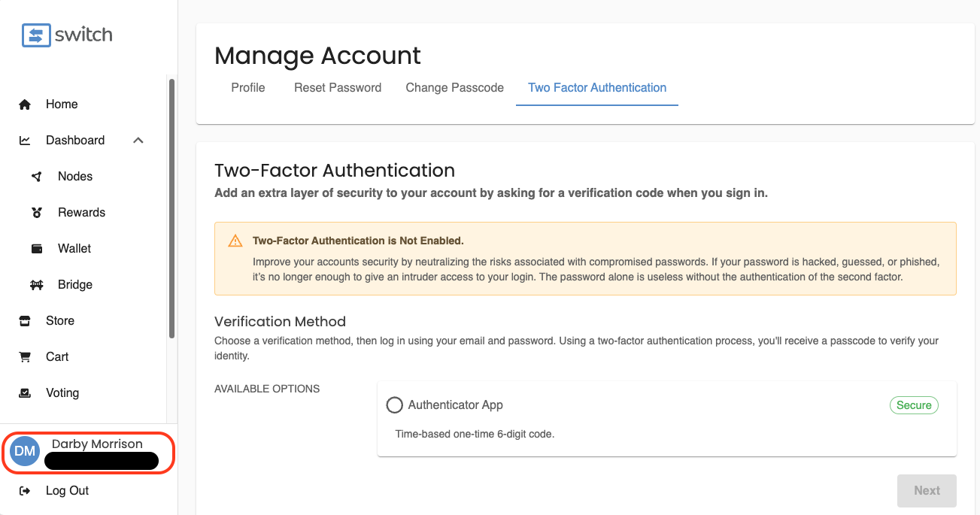Click the Home house icon
980x515 pixels.
pyautogui.click(x=25, y=105)
